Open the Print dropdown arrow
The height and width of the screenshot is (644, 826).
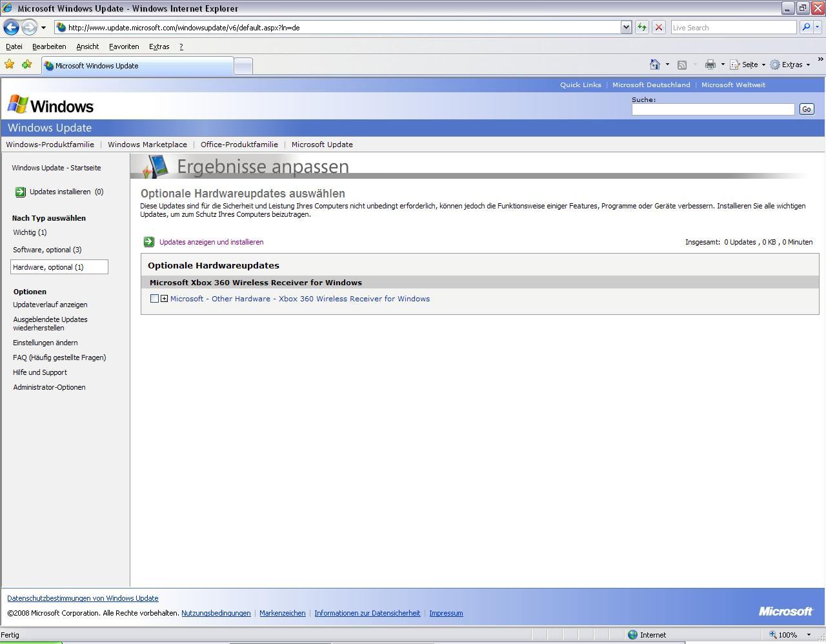tap(723, 65)
